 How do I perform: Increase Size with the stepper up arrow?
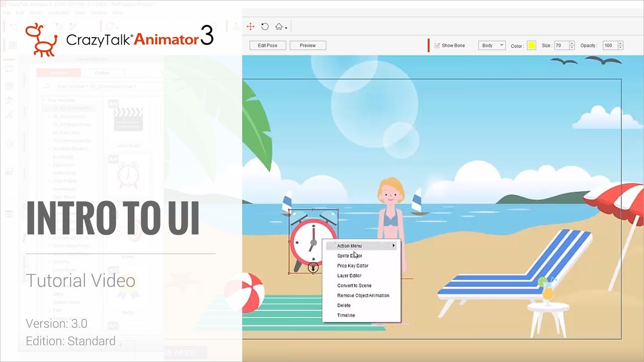[572, 43]
